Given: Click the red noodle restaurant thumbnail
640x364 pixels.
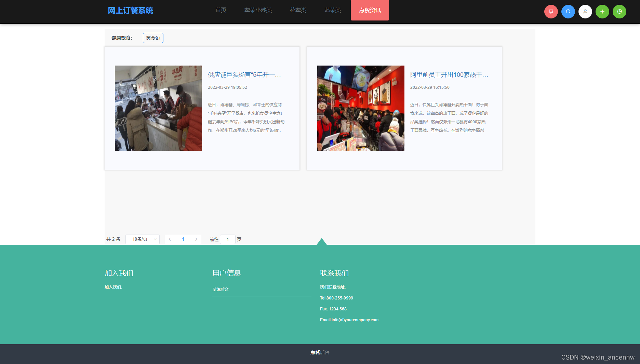Looking at the screenshot, I should click(361, 108).
